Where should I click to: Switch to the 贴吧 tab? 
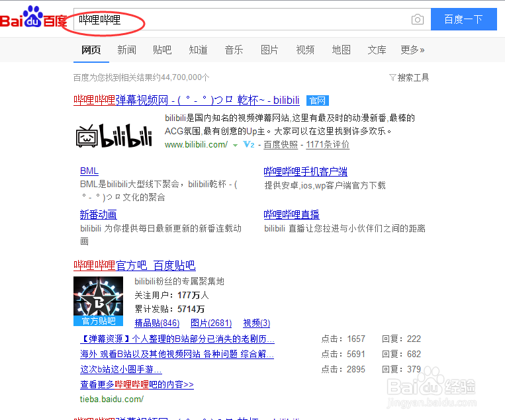click(x=162, y=50)
